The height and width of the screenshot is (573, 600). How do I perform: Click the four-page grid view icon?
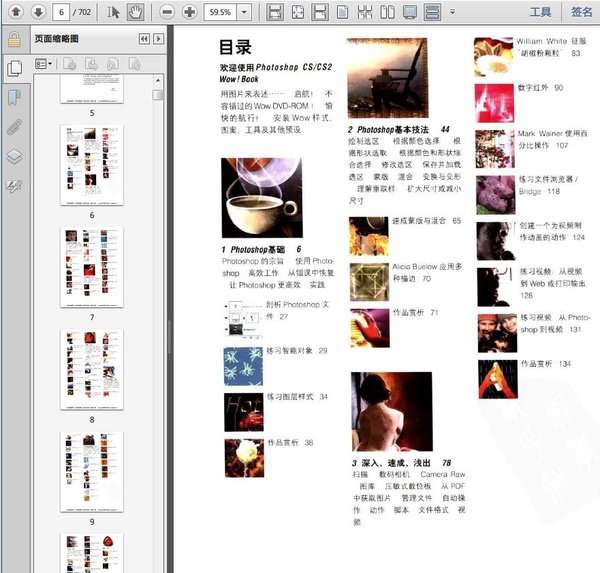pos(365,12)
